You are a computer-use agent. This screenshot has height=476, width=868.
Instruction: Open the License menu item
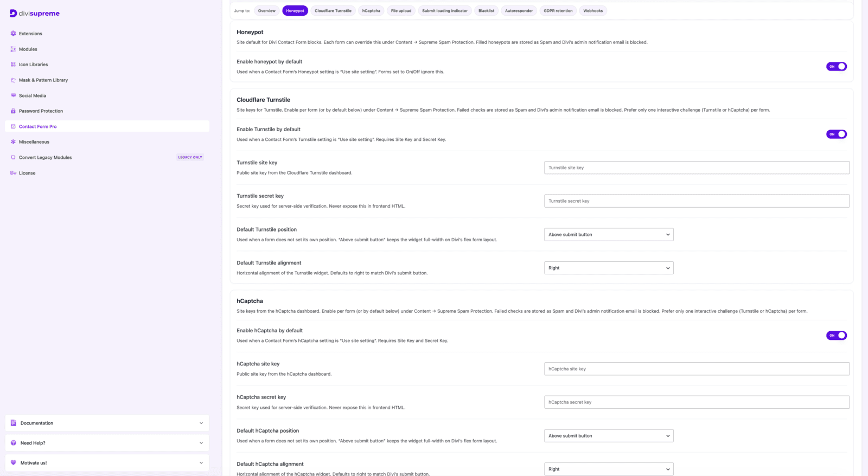107,173
